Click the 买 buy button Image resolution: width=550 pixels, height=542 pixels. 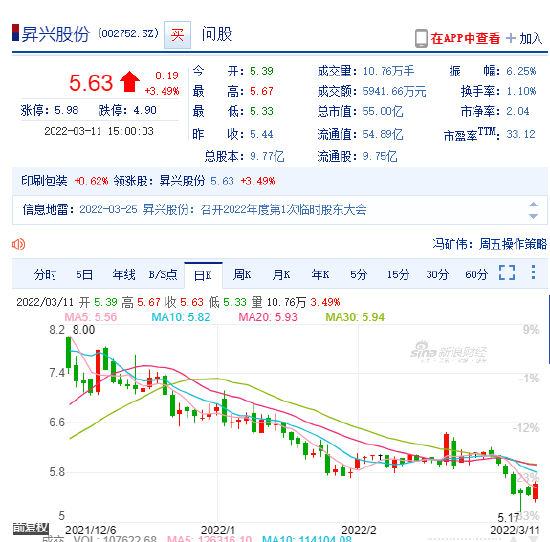[x=177, y=35]
